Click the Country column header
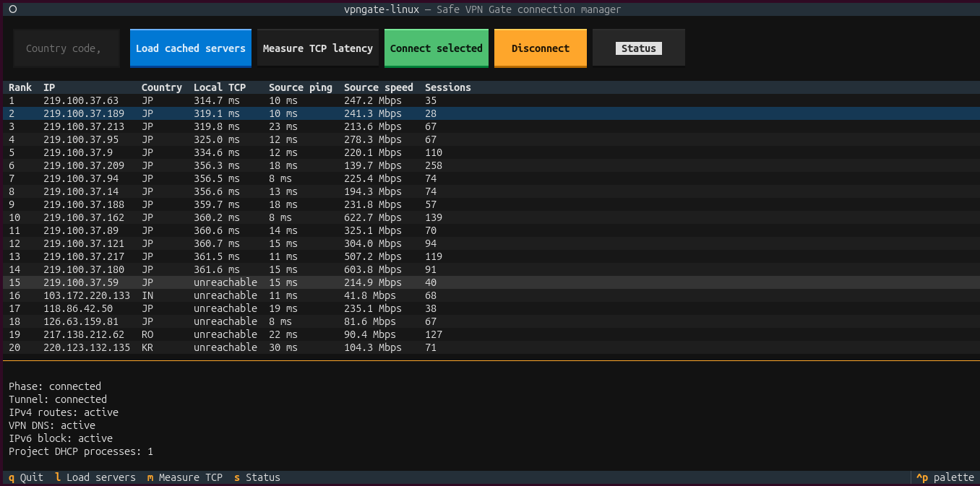Image resolution: width=980 pixels, height=486 pixels. pos(162,87)
